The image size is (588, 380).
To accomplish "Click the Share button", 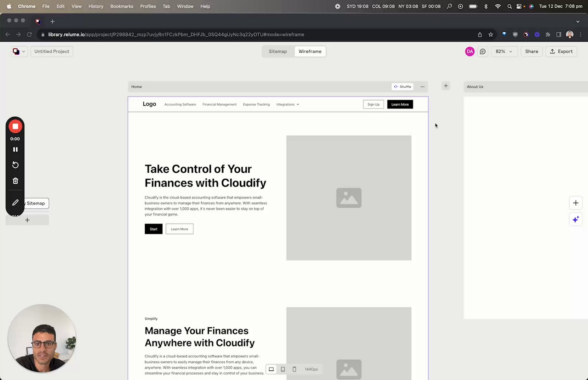I will (x=531, y=51).
